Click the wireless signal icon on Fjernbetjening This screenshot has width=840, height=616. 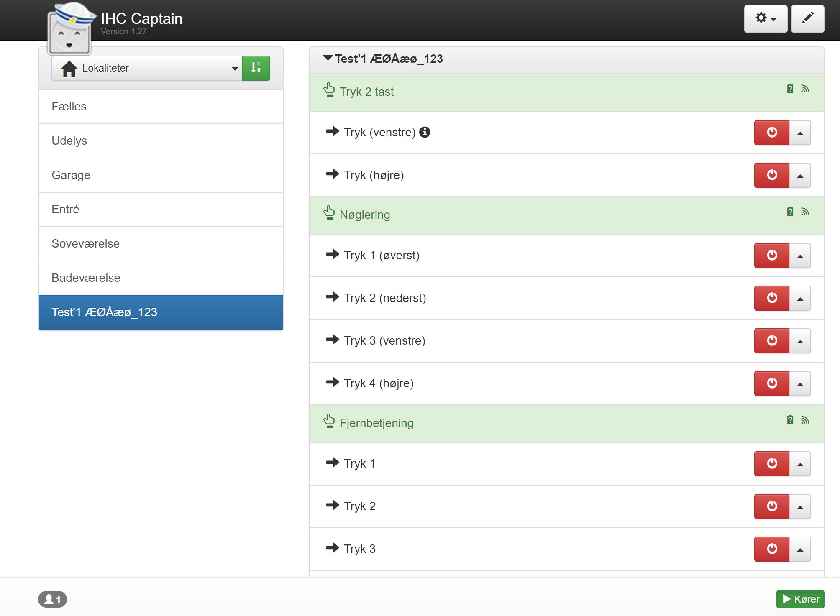(805, 420)
